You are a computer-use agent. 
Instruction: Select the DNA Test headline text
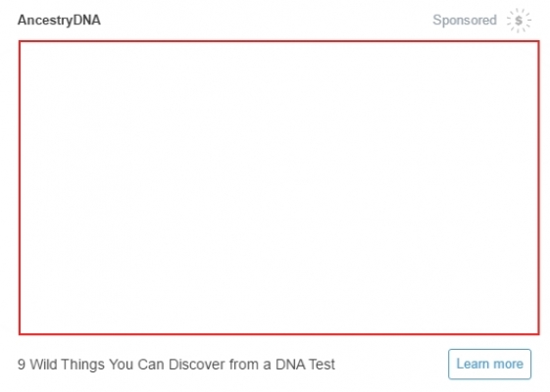[176, 365]
